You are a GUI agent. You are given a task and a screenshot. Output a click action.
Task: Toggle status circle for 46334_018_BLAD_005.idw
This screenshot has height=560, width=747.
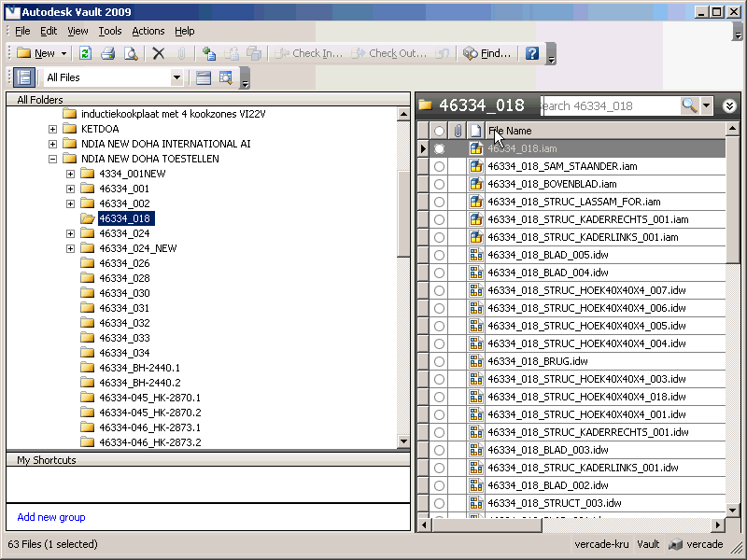pyautogui.click(x=439, y=255)
